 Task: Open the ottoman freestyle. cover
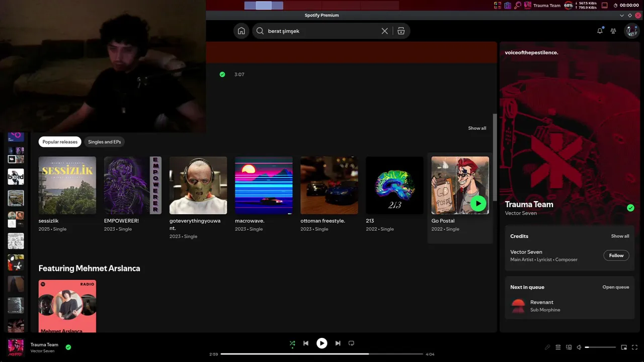329,186
